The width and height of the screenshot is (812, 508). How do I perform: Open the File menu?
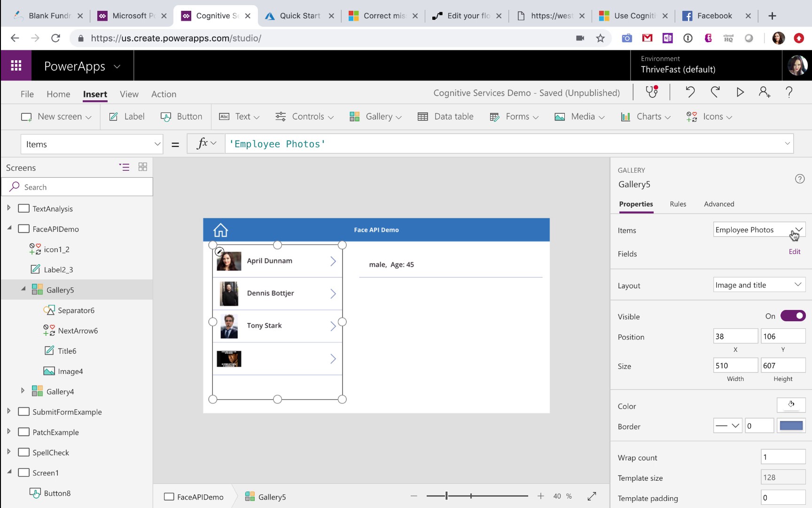coord(27,94)
